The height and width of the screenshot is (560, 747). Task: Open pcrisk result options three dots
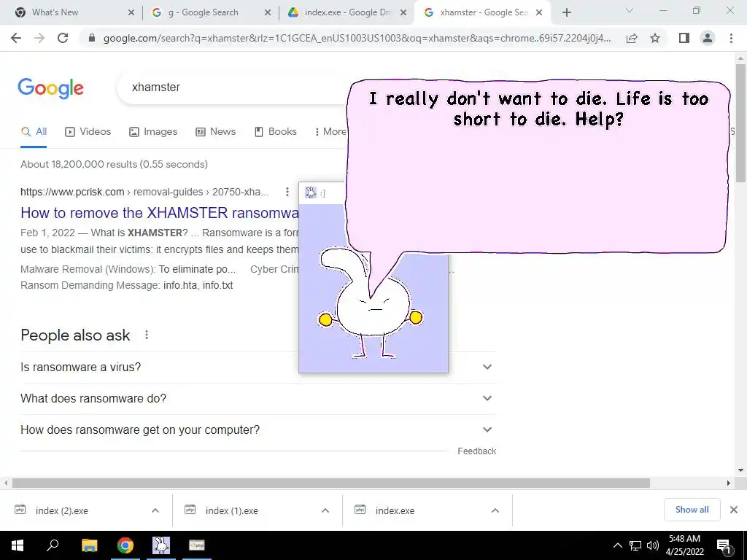click(x=287, y=192)
